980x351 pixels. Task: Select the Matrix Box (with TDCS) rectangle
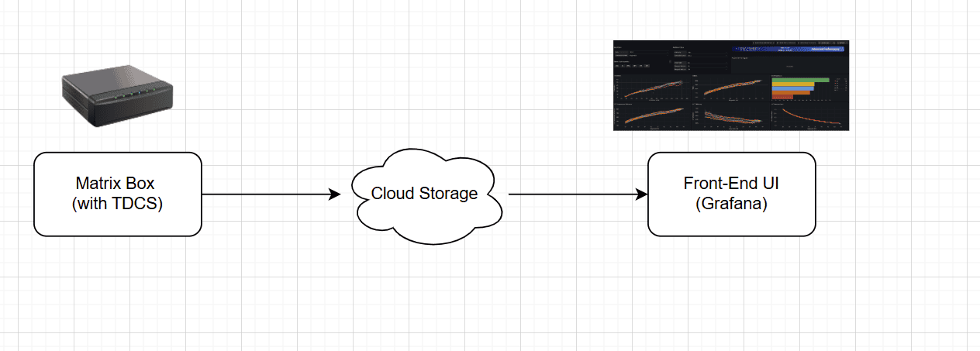point(117,194)
